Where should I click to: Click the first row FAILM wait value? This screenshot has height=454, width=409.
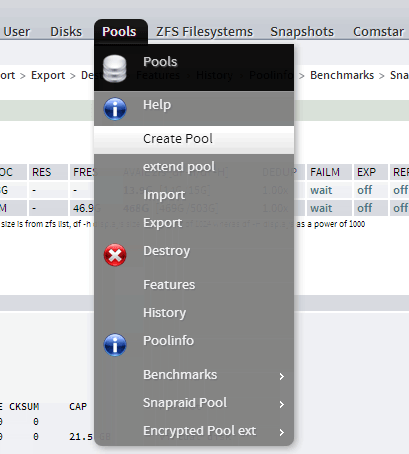(321, 190)
